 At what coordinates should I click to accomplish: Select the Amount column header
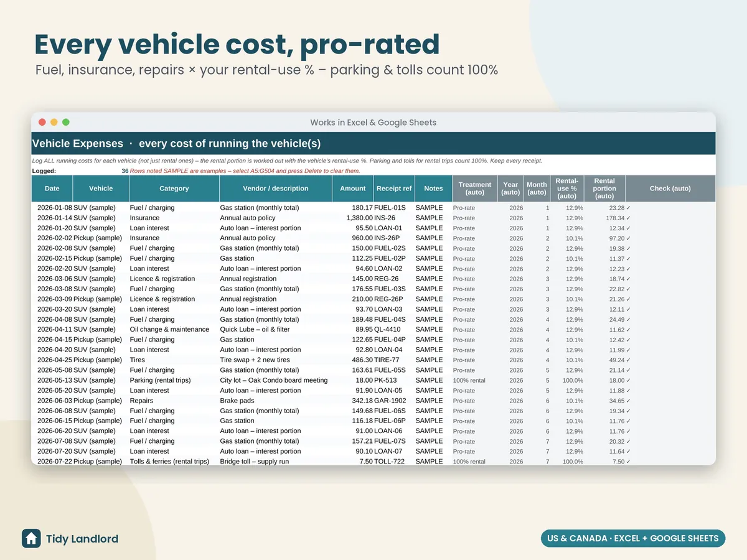click(x=353, y=189)
